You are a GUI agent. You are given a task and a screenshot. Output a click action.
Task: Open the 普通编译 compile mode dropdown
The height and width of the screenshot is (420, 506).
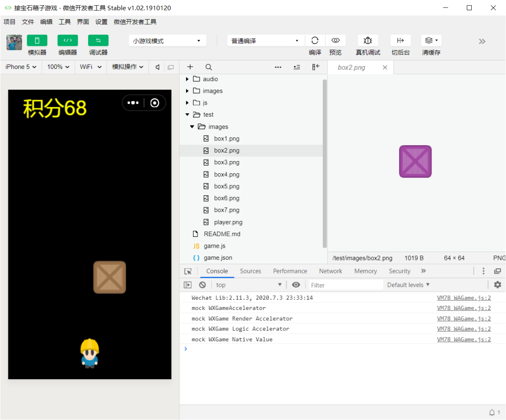click(266, 41)
